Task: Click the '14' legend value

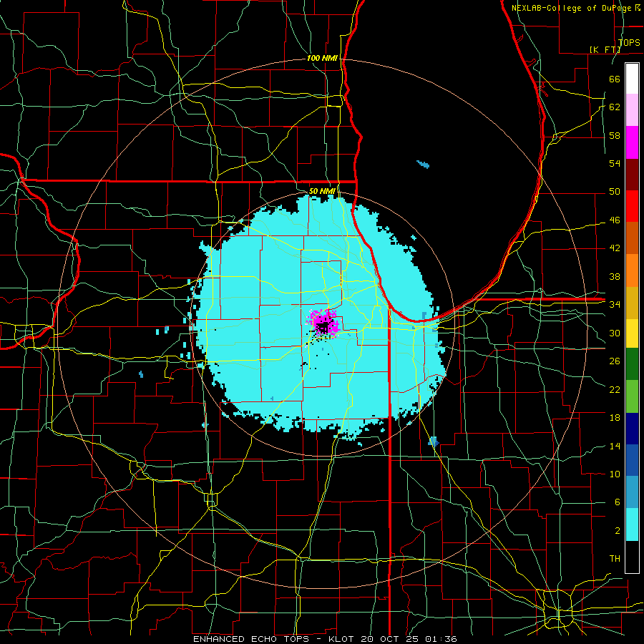Action: click(x=615, y=446)
